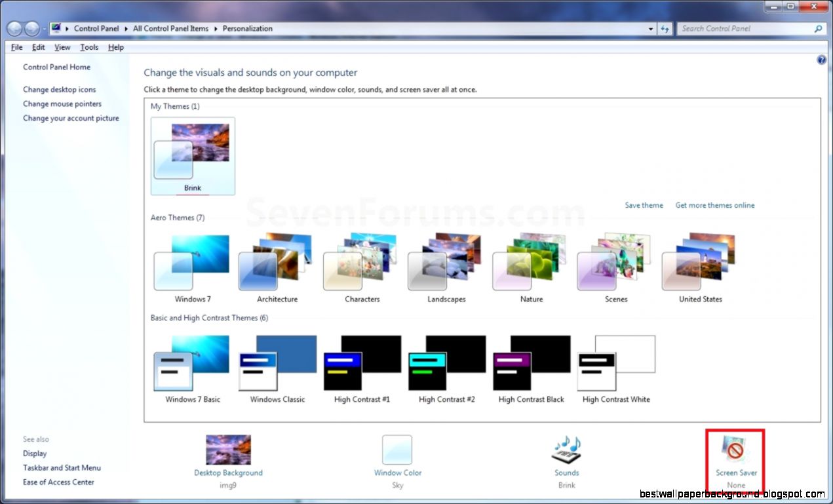Viewport: 833px width, 504px height.
Task: Expand arrow after Control Panel breadcrumb
Action: point(126,29)
